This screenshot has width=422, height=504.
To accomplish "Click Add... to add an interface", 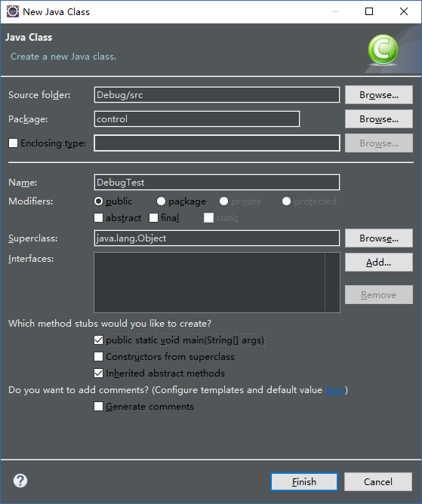I will pyautogui.click(x=378, y=263).
